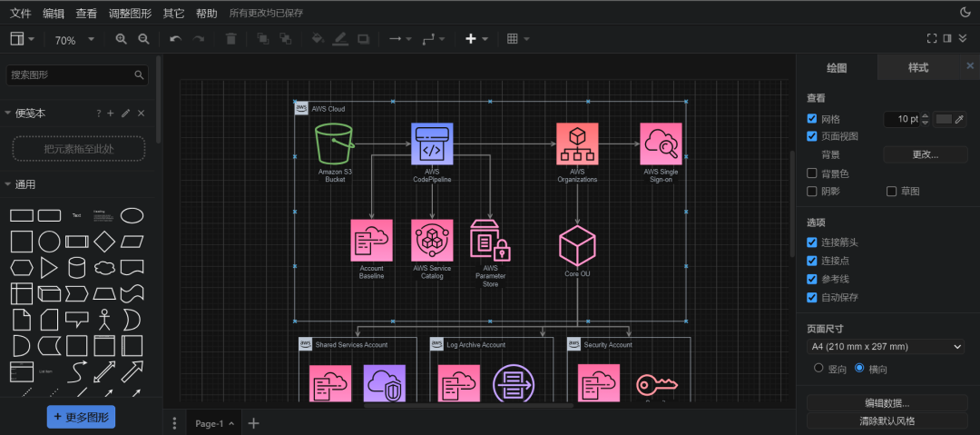
Task: Toggle the 连接箭头 checkbox
Action: (812, 242)
